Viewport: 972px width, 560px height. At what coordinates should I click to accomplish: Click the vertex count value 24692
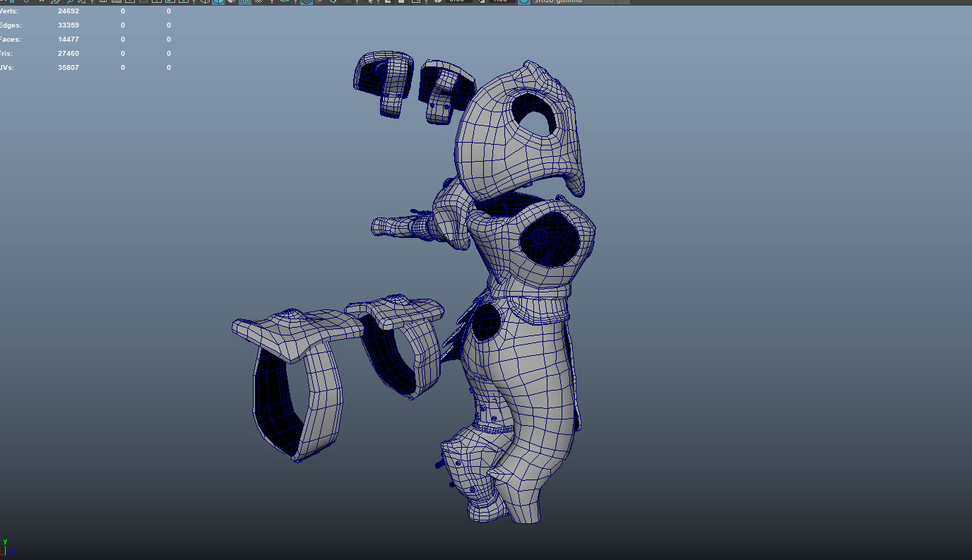click(69, 11)
